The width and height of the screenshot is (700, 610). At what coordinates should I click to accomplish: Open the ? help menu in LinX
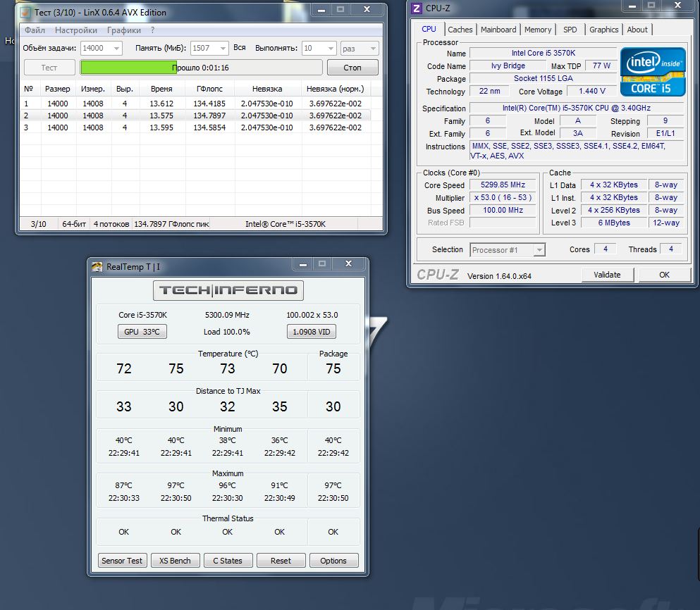tap(153, 30)
